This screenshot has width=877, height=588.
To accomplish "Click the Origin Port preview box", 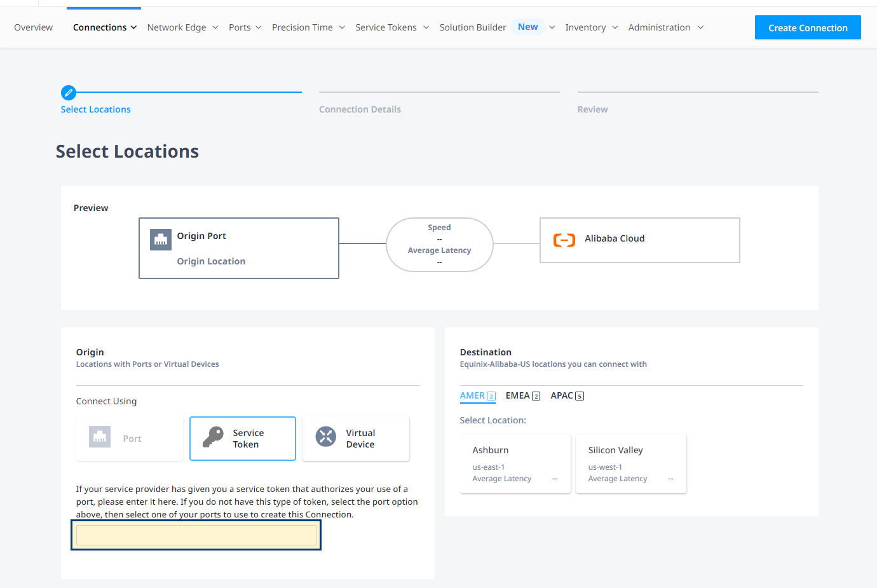I will [239, 248].
